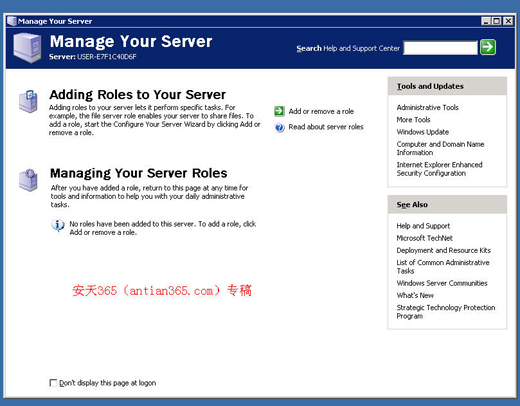Focus the Help and Support search field
The width and height of the screenshot is (520, 406).
pyautogui.click(x=440, y=48)
